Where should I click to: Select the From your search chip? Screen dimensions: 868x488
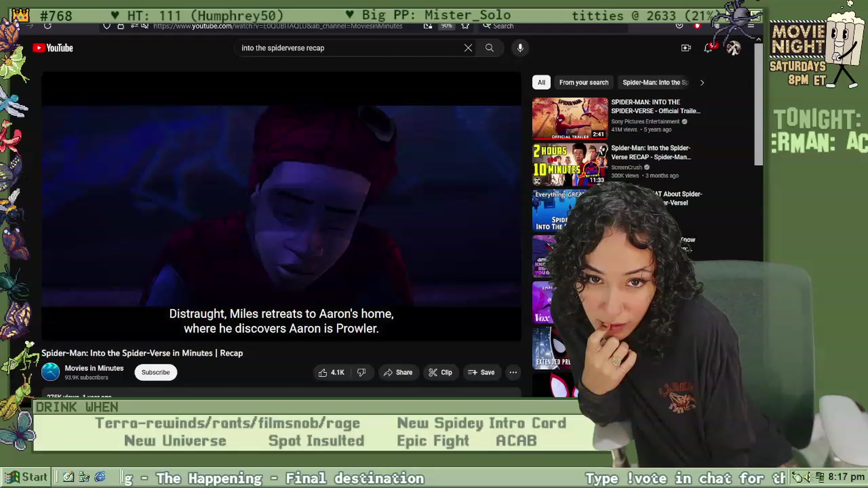pos(584,82)
